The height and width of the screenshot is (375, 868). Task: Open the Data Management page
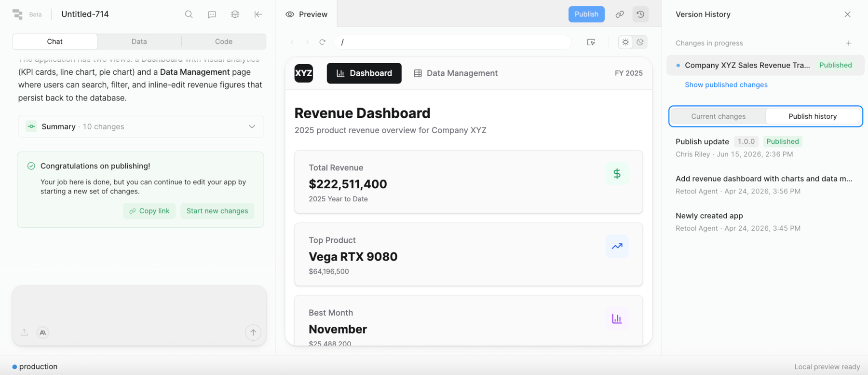[456, 73]
